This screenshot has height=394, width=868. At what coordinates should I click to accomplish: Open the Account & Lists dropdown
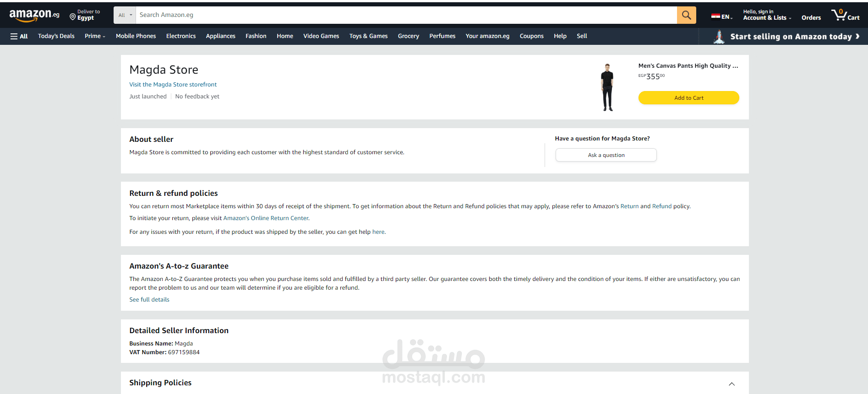[767, 15]
